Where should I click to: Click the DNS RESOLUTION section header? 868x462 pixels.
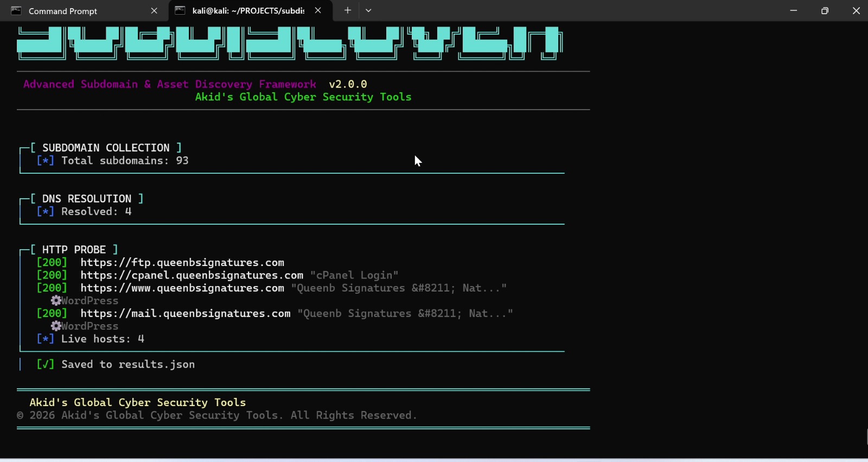tap(87, 199)
